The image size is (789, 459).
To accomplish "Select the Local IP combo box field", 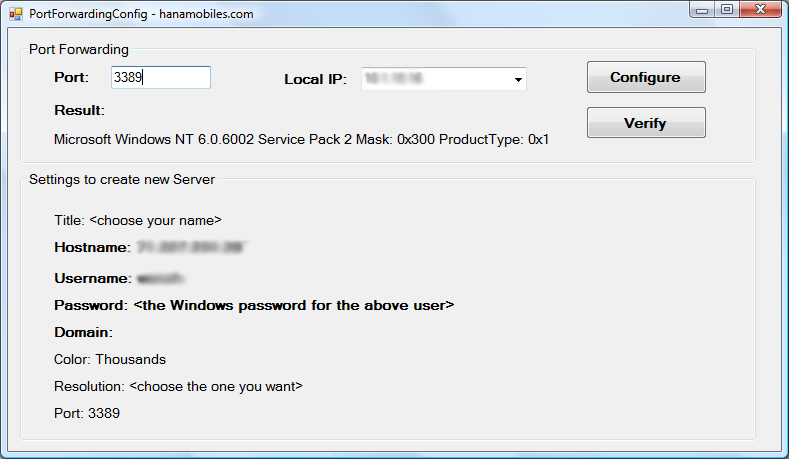I will [x=443, y=79].
